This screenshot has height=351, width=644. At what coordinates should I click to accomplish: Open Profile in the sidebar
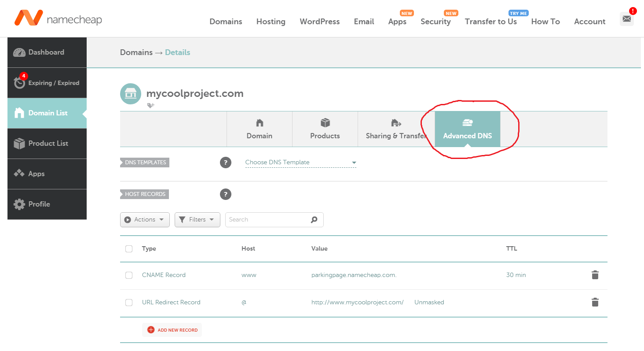pos(47,204)
